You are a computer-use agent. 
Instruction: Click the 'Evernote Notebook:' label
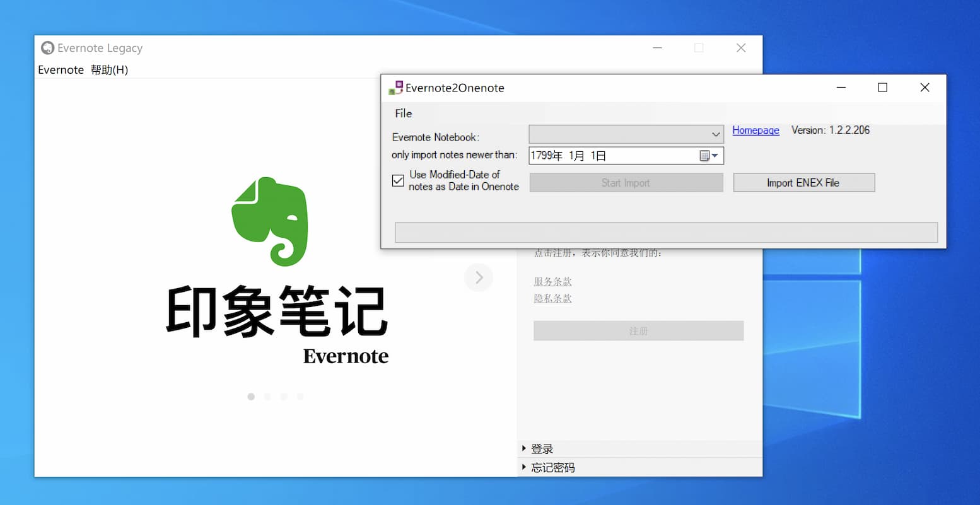[436, 137]
